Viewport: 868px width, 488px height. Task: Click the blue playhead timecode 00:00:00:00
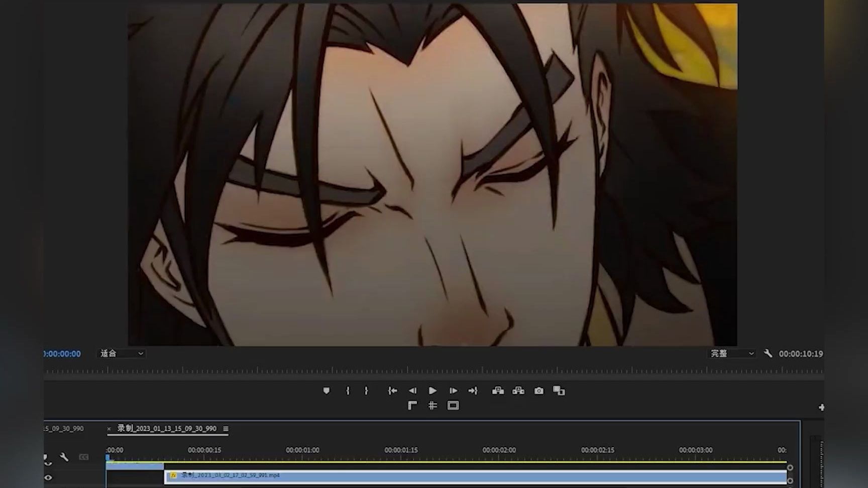62,354
